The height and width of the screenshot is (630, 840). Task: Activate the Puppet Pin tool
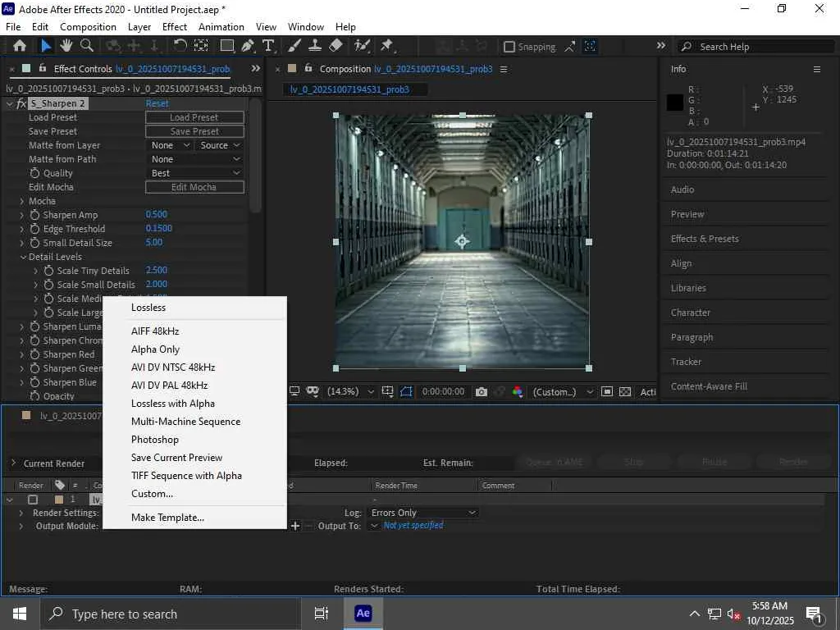click(386, 46)
